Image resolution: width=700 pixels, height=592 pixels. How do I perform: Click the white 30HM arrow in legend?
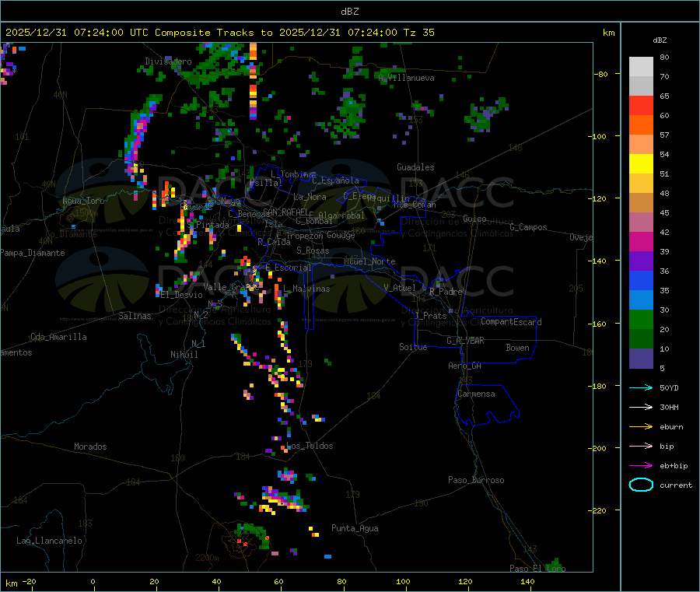click(x=641, y=407)
